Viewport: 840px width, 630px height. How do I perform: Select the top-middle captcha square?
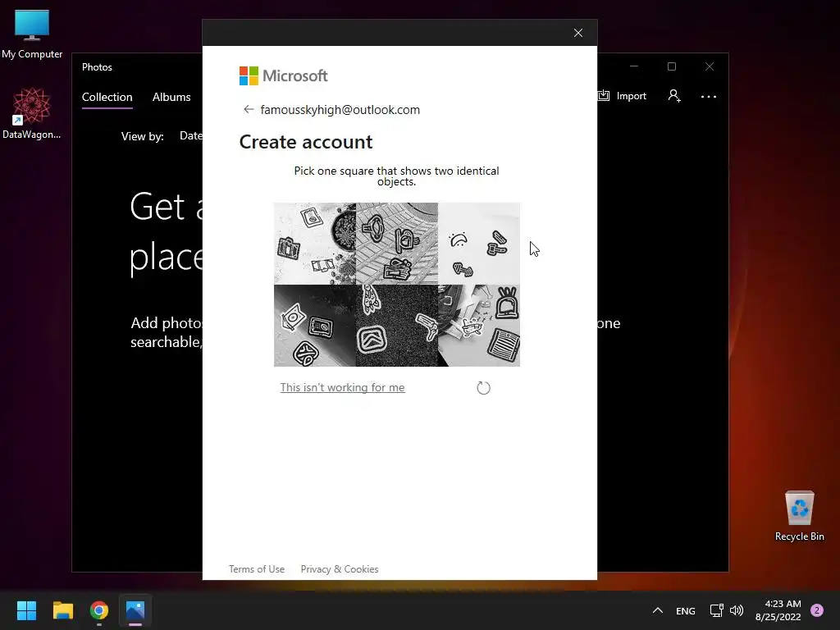click(x=397, y=244)
